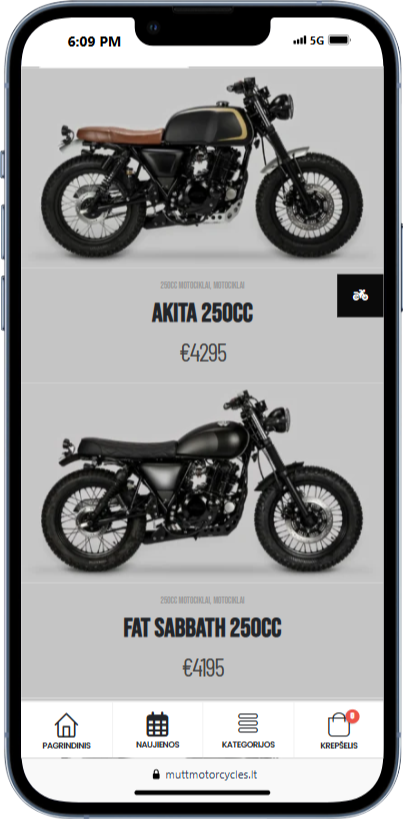This screenshot has width=403, height=819.
Task: Tap the 5G network indicator
Action: click(x=317, y=40)
